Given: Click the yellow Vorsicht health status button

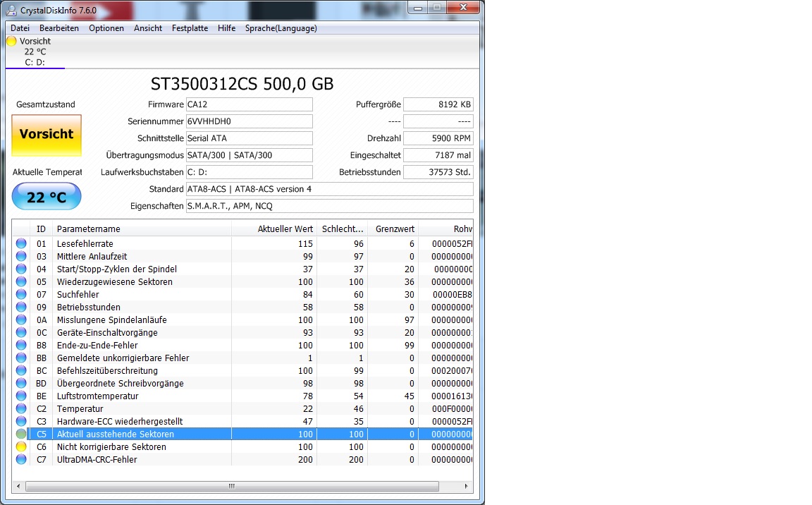Looking at the screenshot, I should pyautogui.click(x=47, y=135).
